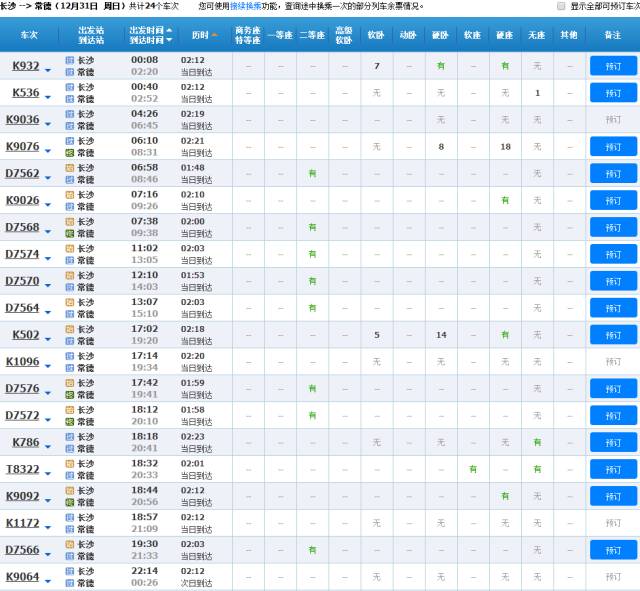The image size is (640, 591).
Task: Open train number K1096 link
Action: pos(22,362)
